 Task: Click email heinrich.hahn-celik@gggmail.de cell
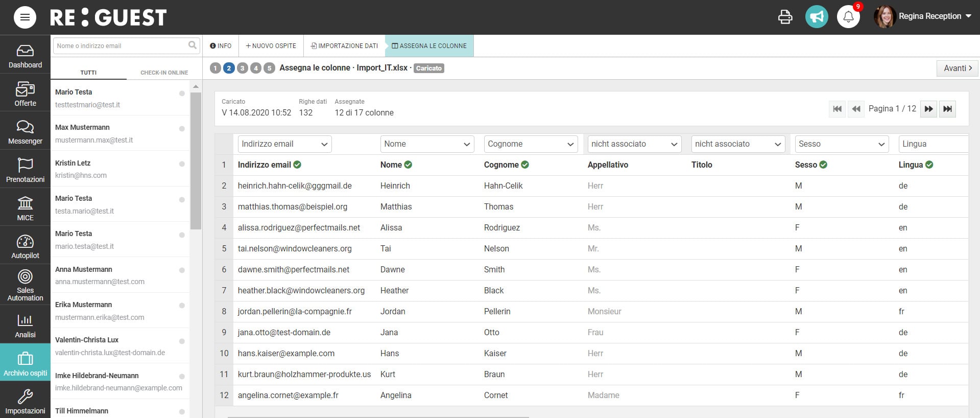pos(295,186)
